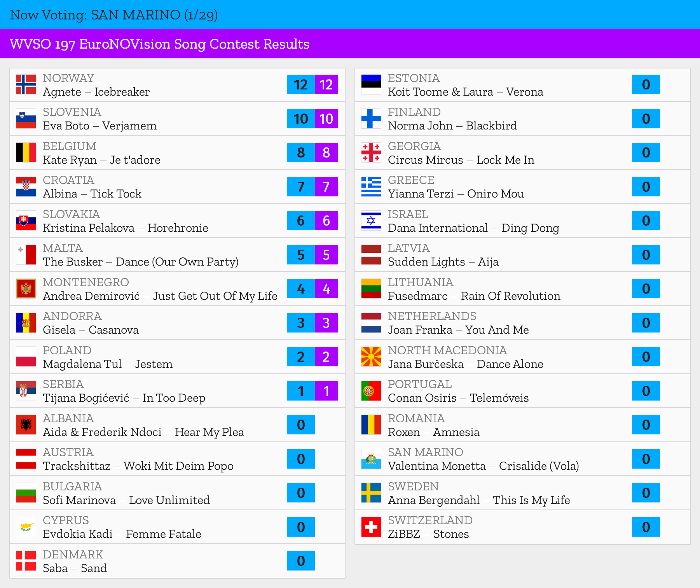Select 'Kate Ryan – Je t'adore' entry
Viewport: 700px width, 588px height.
coord(102,160)
